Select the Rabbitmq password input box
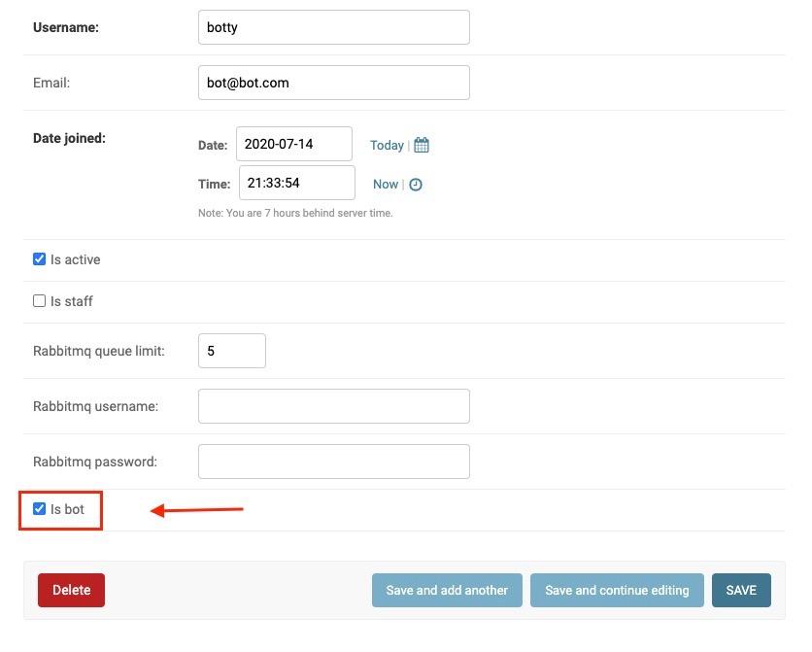812x652 pixels. click(333, 462)
